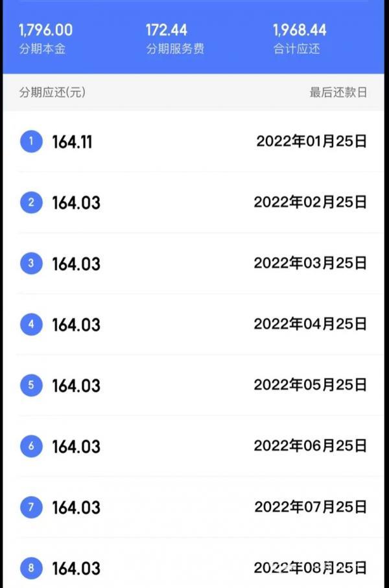
Task: Tap the 172.44 service fee figure
Action: [x=166, y=30]
